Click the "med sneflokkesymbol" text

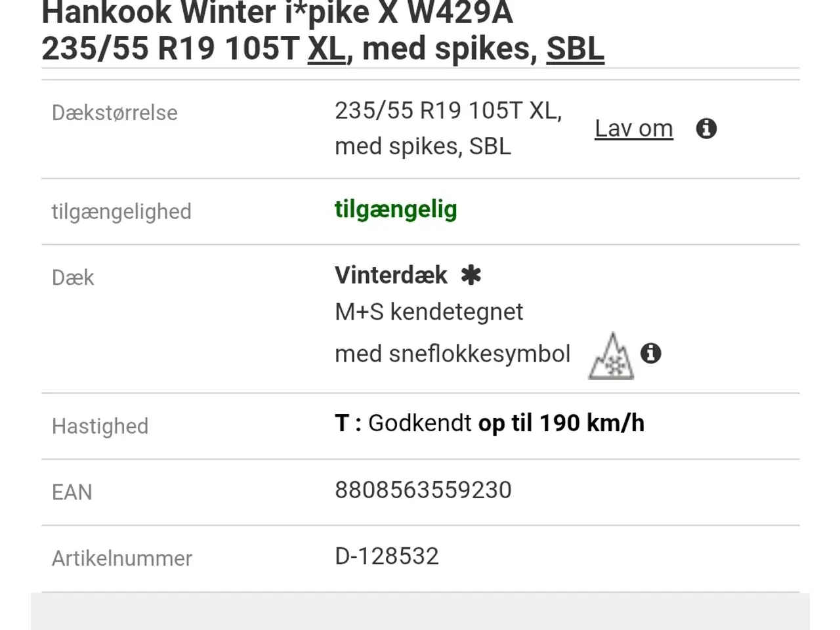pyautogui.click(x=452, y=354)
